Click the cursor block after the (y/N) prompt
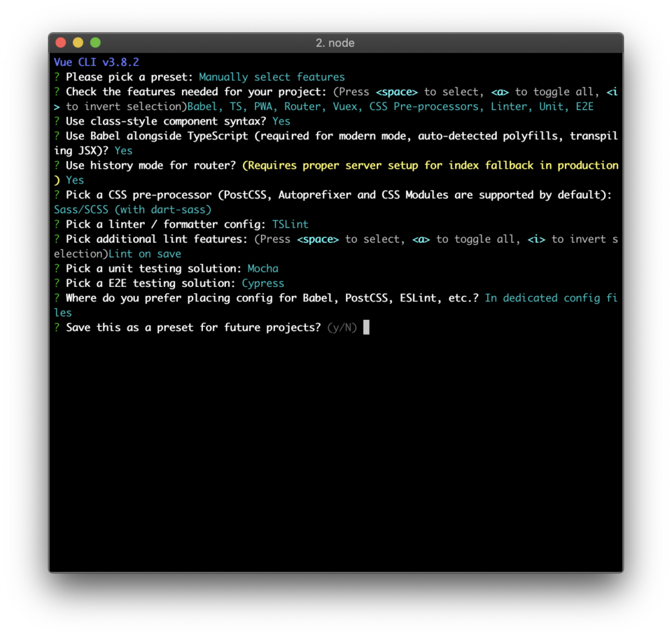Screen dimensions: 672x637 (x=366, y=328)
